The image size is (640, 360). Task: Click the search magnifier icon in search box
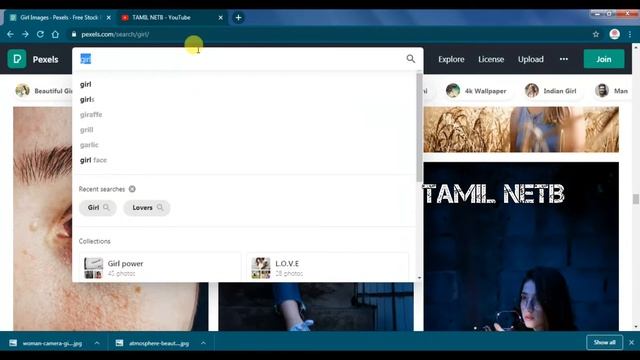point(411,59)
